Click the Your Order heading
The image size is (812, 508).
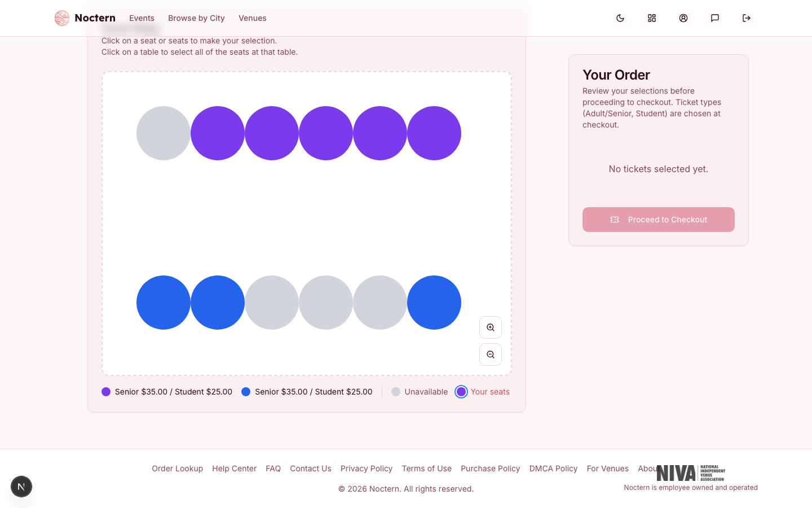pos(616,75)
